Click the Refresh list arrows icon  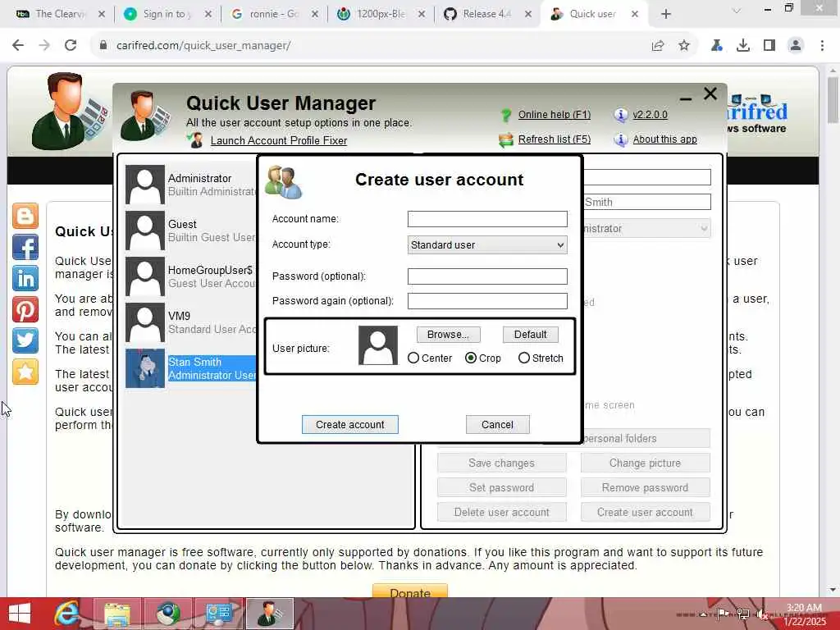tap(505, 140)
